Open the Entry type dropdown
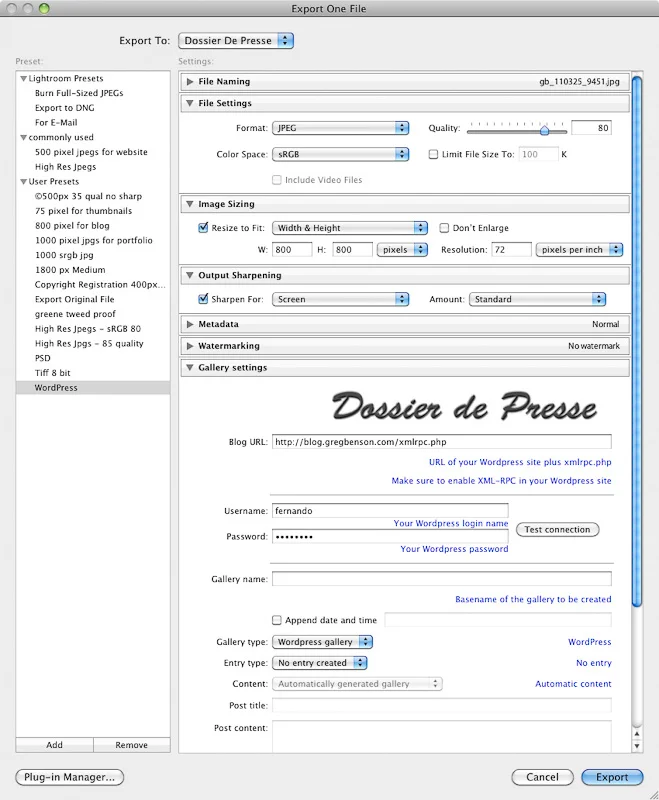The height and width of the screenshot is (800, 659). (320, 663)
